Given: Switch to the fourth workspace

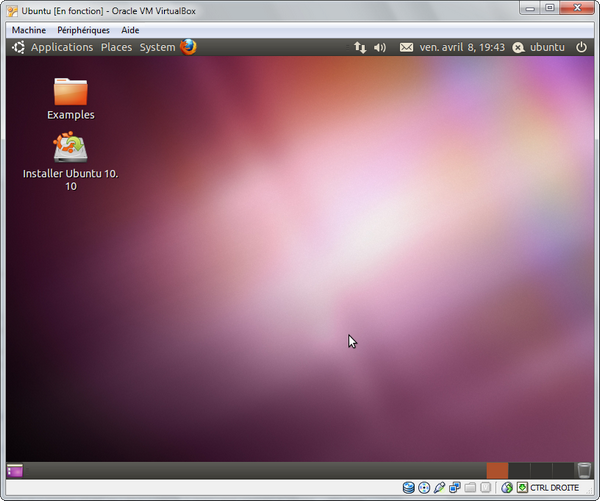Looking at the screenshot, I should (x=563, y=470).
